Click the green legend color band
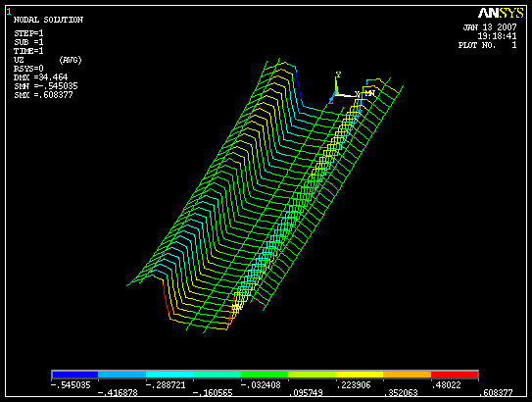The image size is (532, 402). coord(265,375)
